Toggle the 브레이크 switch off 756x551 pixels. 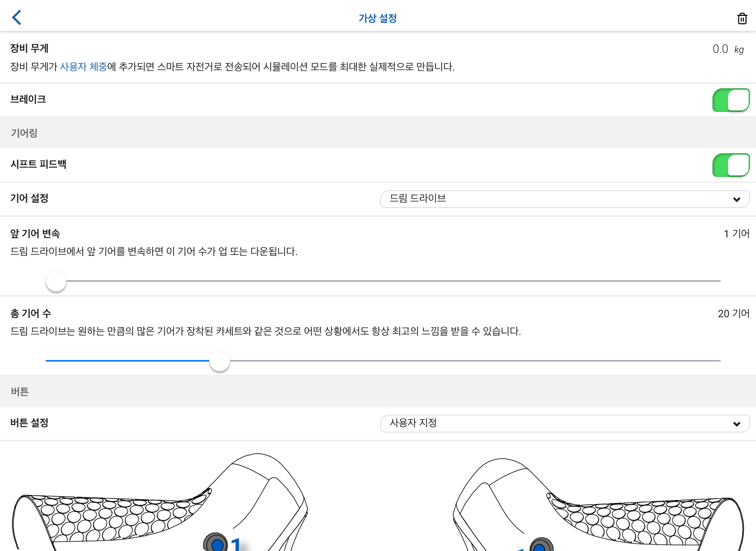[x=731, y=100]
